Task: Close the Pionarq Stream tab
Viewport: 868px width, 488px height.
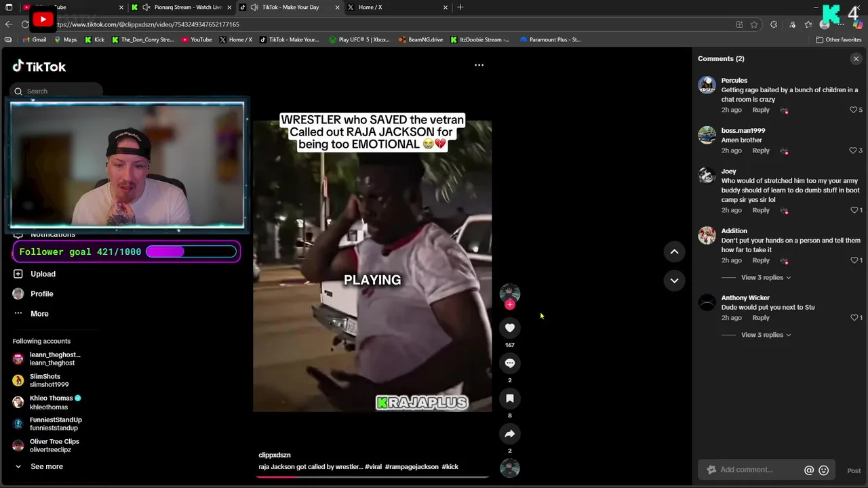Action: point(229,7)
